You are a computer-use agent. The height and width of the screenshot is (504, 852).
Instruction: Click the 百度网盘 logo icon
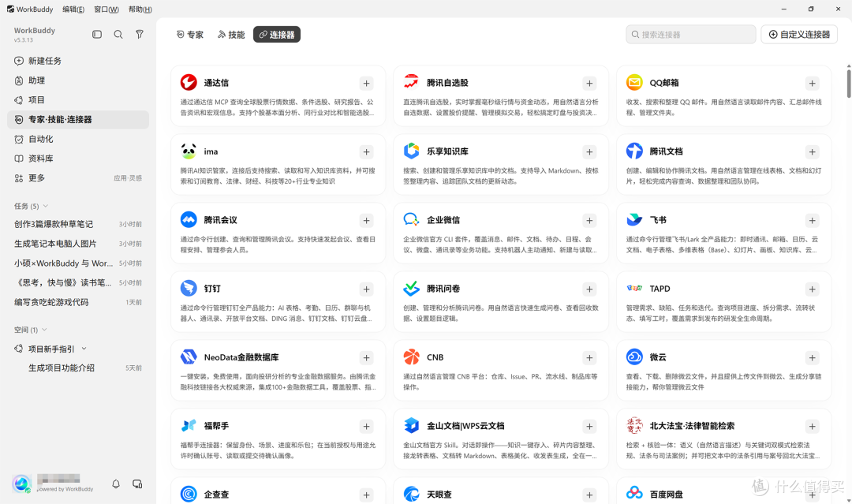634,493
